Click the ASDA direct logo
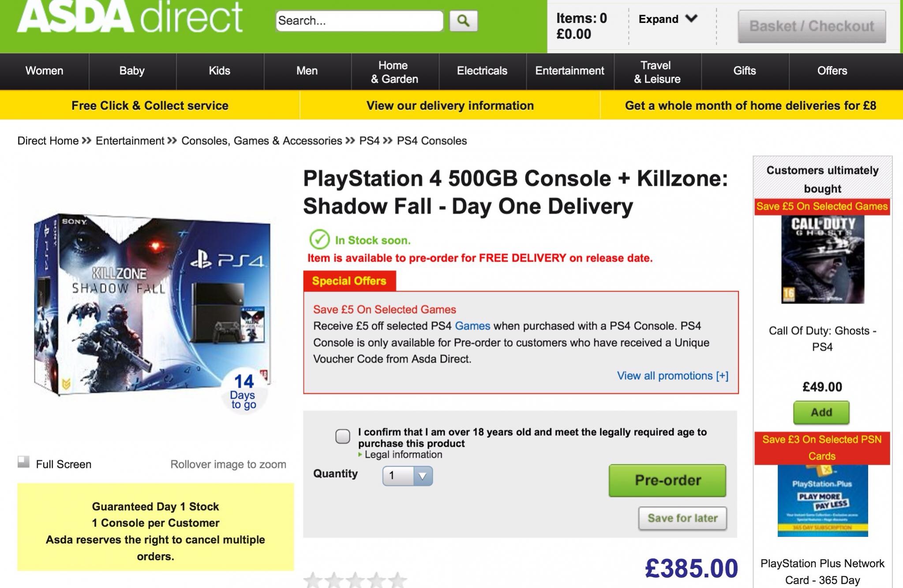The width and height of the screenshot is (903, 588). point(129,19)
